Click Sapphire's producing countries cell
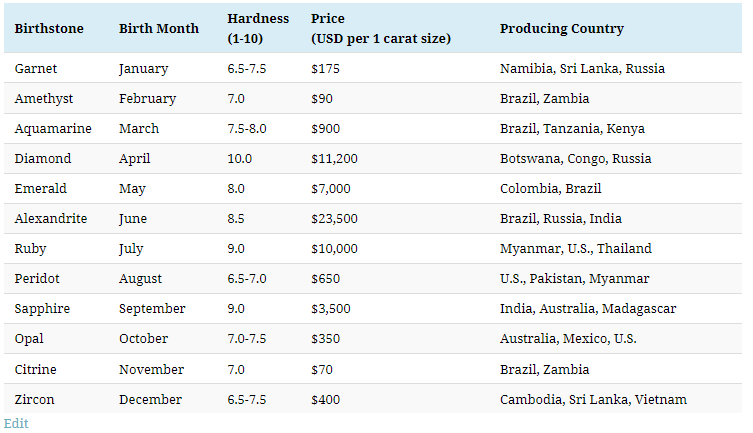The height and width of the screenshot is (433, 753). point(588,309)
